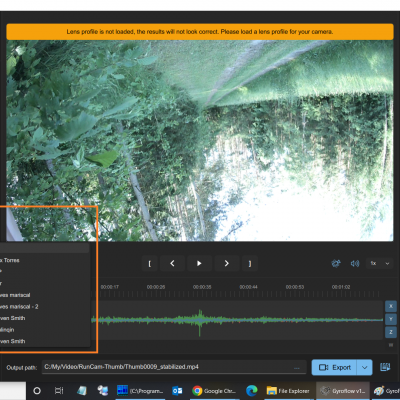Click the lens profile warning banner

pyautogui.click(x=200, y=32)
